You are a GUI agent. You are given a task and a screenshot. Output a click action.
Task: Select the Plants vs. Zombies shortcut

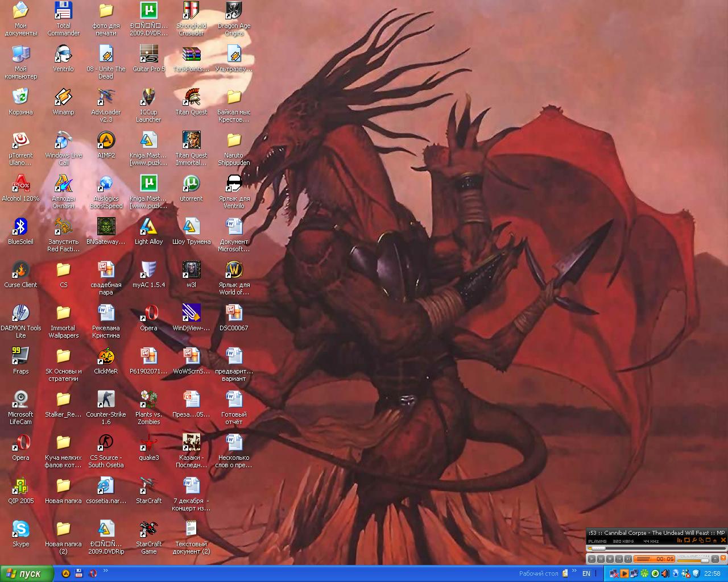[x=148, y=400]
